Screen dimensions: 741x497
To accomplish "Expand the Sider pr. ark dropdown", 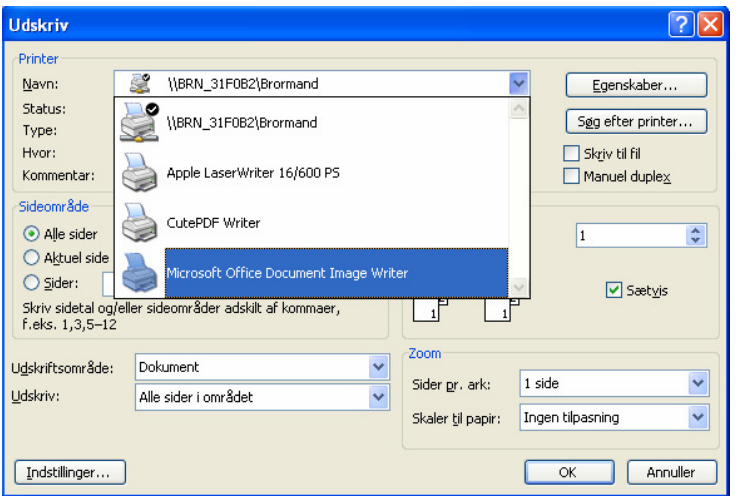I will click(698, 383).
